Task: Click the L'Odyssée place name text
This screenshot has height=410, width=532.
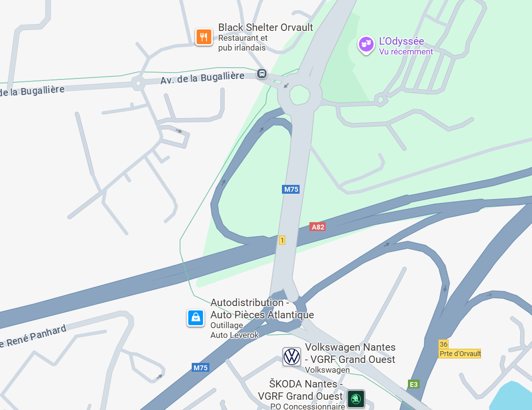Action: click(x=402, y=41)
